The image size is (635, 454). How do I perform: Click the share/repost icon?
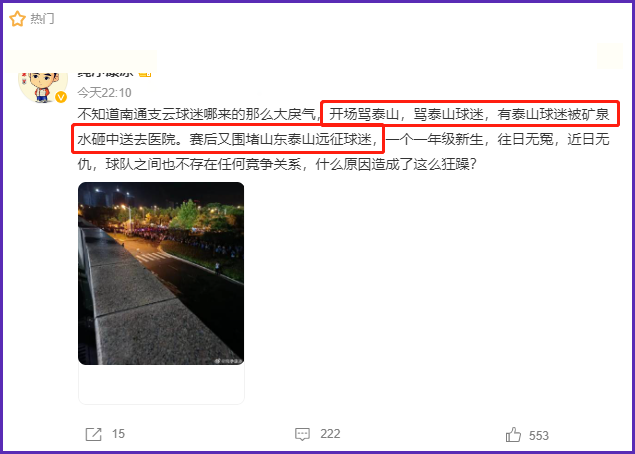click(x=94, y=434)
